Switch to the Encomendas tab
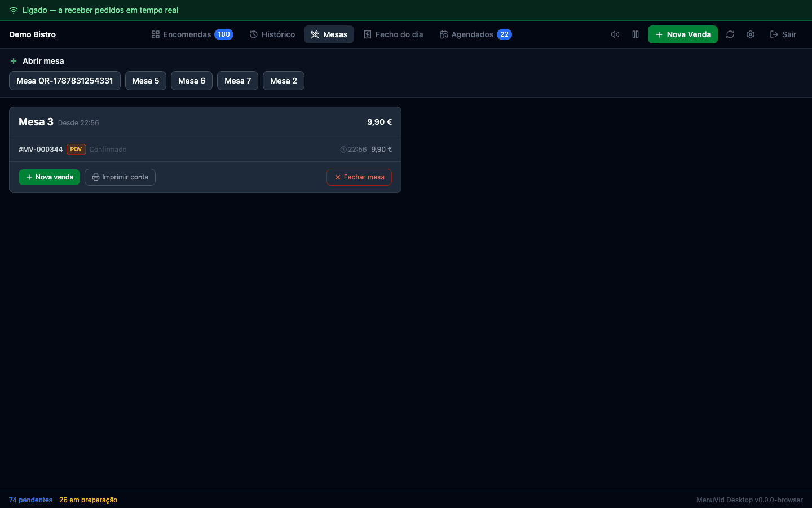The image size is (812, 508). pyautogui.click(x=192, y=34)
